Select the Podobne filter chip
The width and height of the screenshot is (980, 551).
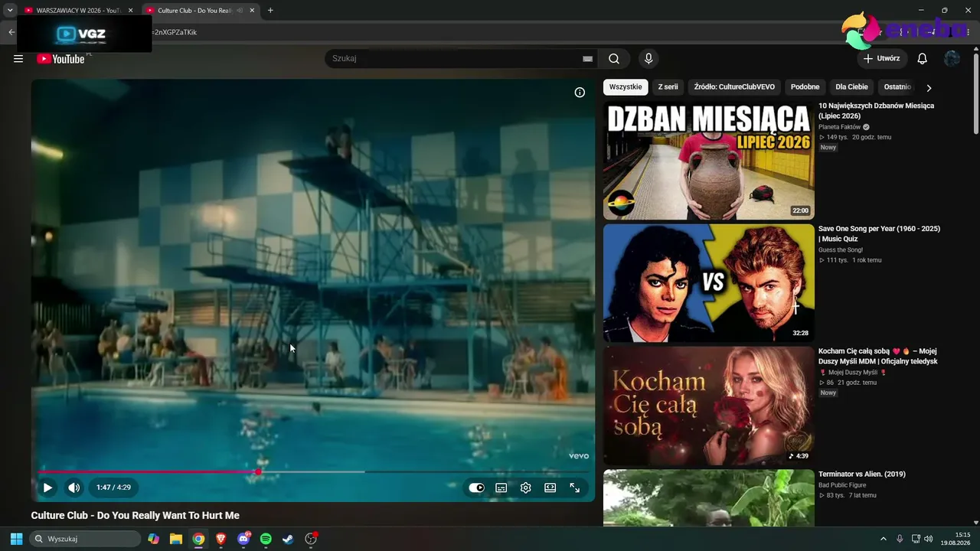click(805, 87)
